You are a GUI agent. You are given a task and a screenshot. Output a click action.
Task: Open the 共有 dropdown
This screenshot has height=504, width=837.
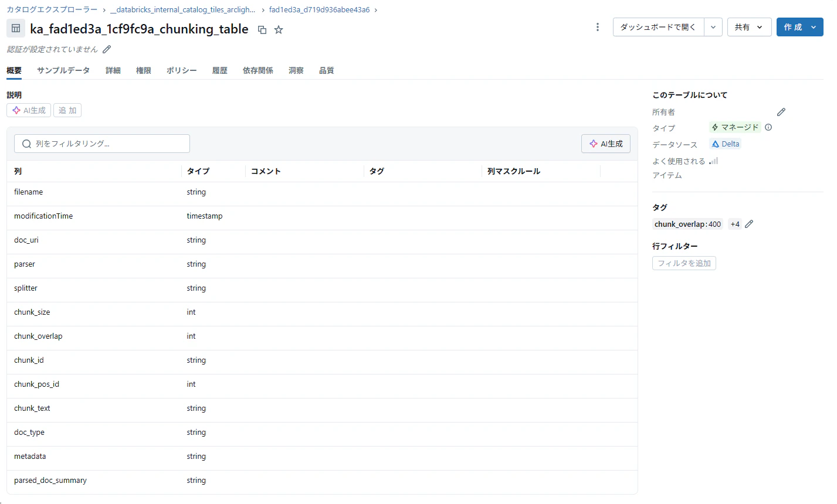749,27
